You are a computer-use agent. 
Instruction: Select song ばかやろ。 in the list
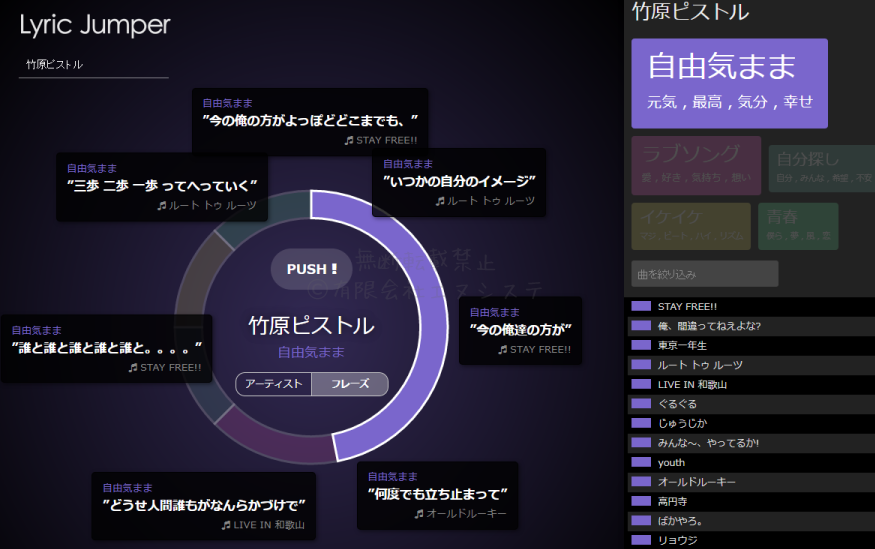pyautogui.click(x=749, y=521)
